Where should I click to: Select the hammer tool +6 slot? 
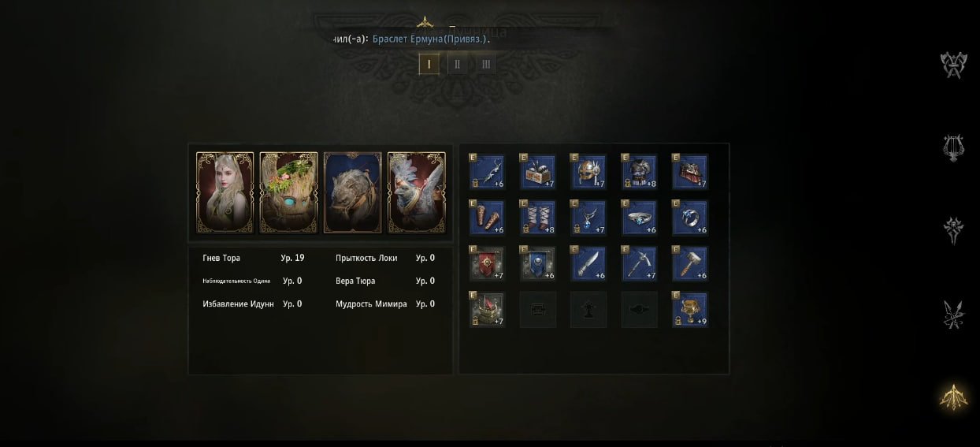click(690, 263)
